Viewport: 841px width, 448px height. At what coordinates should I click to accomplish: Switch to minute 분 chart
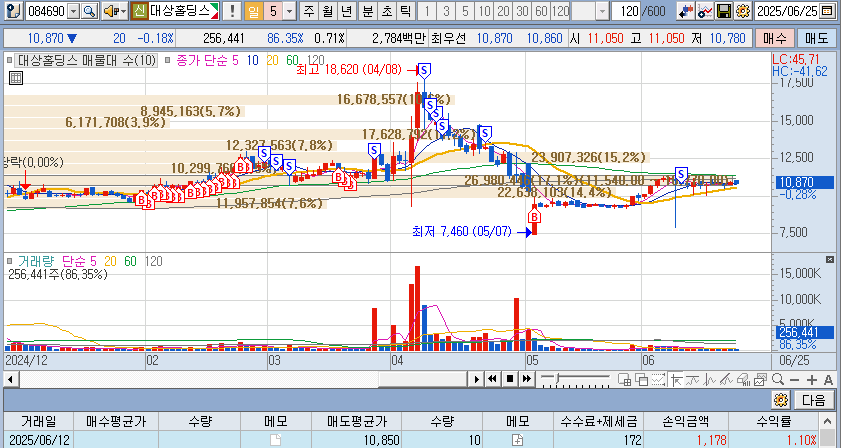367,10
